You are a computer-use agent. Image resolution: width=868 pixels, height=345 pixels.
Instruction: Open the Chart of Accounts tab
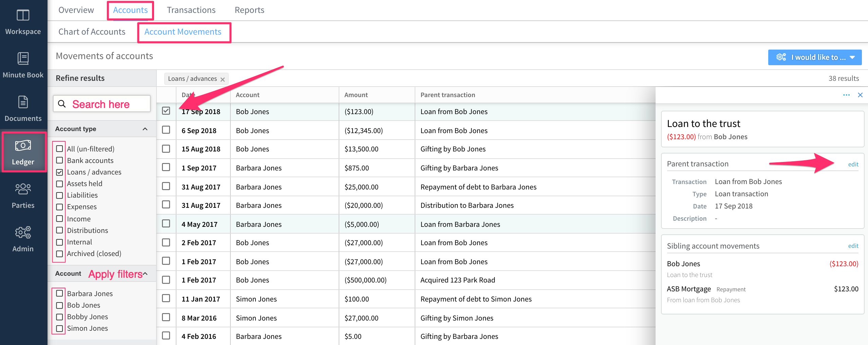tap(92, 32)
